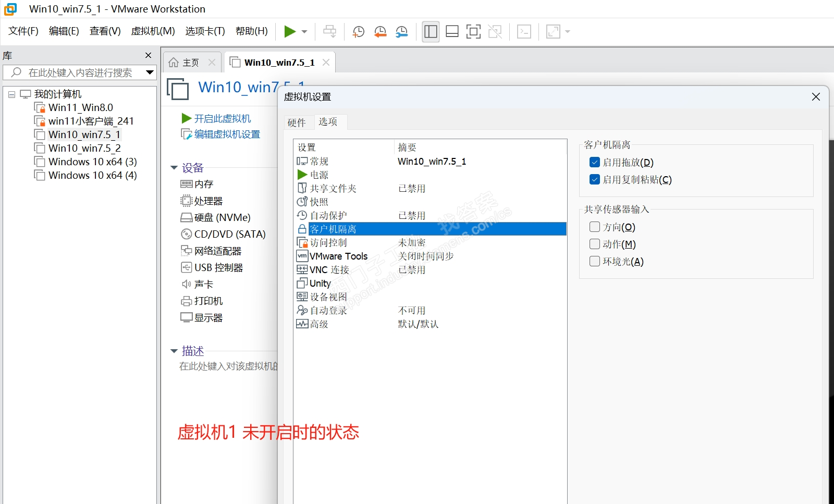834x504 pixels.
Task: Uncheck 启用拖放(D) checkbox
Action: pyautogui.click(x=595, y=162)
